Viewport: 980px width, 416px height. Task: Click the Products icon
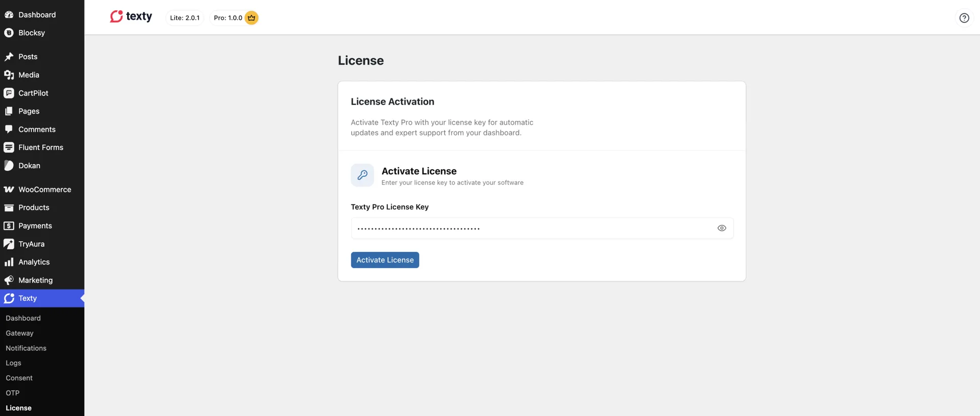9,207
